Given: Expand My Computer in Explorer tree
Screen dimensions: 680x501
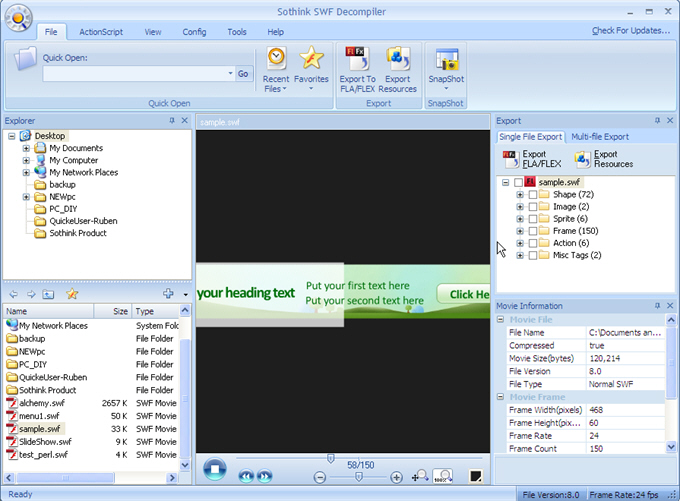Looking at the screenshot, I should coord(26,160).
